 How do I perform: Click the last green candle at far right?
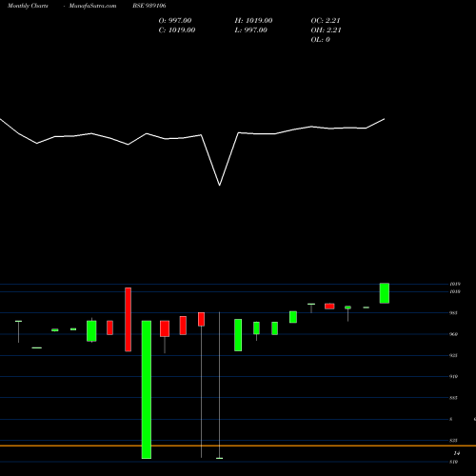385,293
